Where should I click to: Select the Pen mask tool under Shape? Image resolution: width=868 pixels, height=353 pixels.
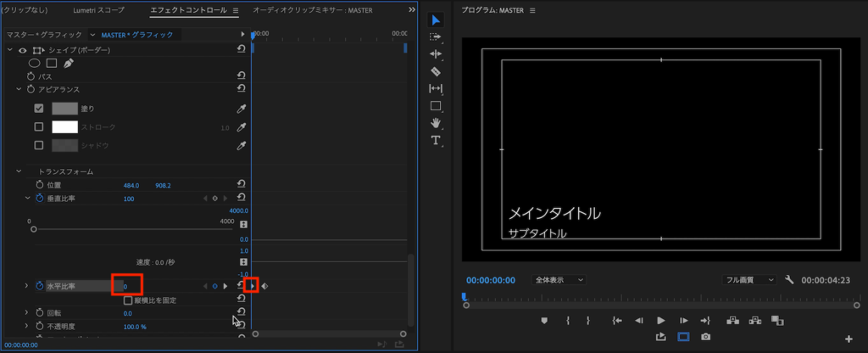point(68,63)
